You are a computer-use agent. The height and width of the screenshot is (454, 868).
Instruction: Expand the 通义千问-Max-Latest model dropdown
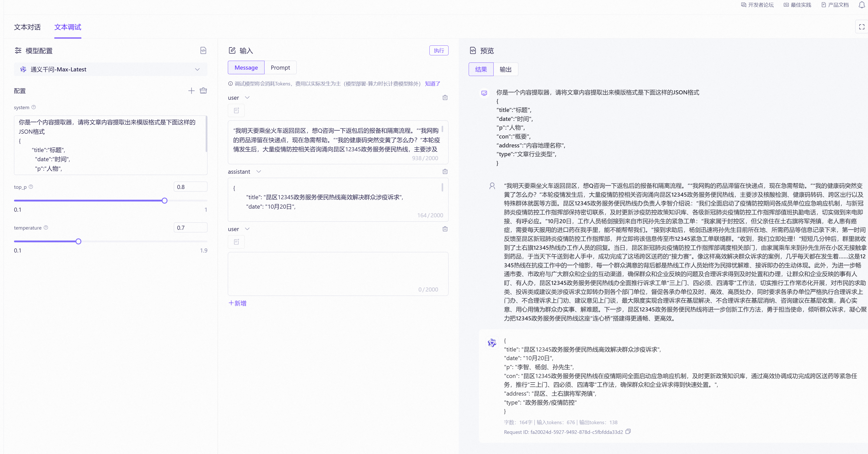(x=197, y=69)
